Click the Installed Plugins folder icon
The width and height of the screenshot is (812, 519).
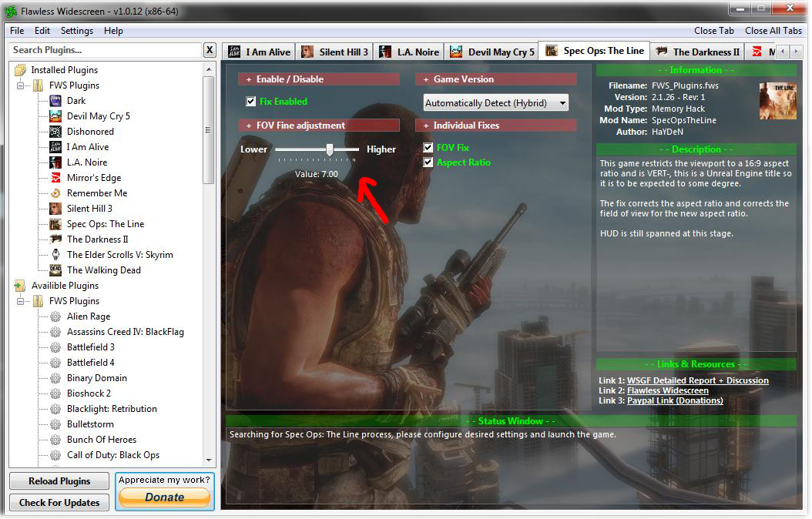[21, 70]
